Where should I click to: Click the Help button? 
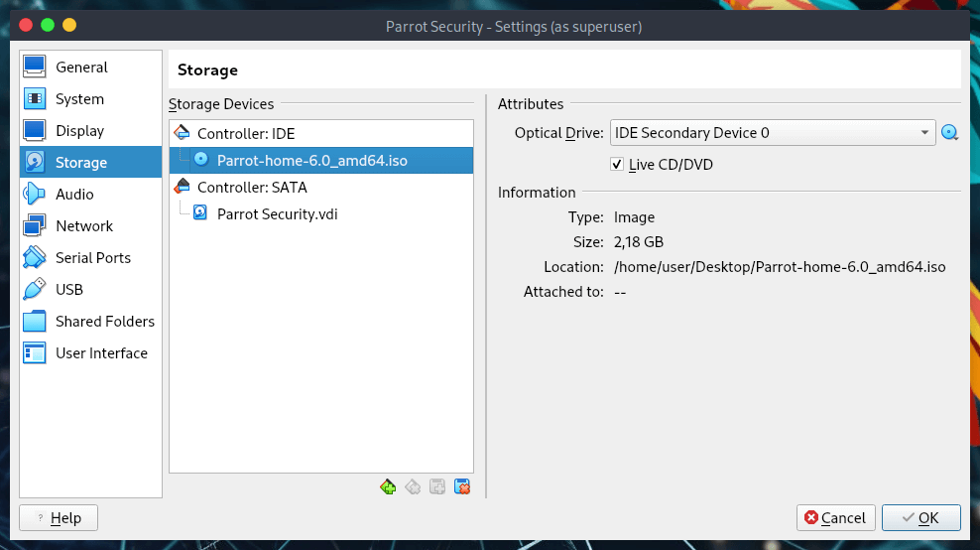[59, 517]
